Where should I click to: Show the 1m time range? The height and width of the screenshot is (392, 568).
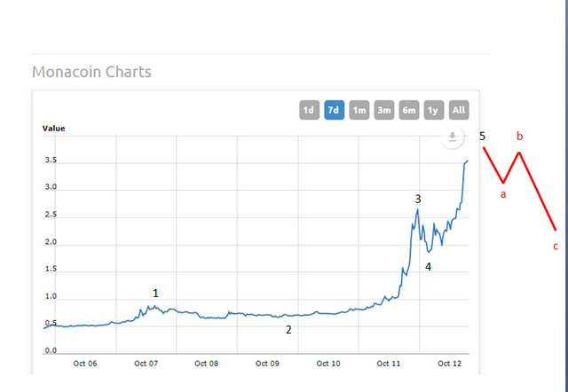coord(359,110)
